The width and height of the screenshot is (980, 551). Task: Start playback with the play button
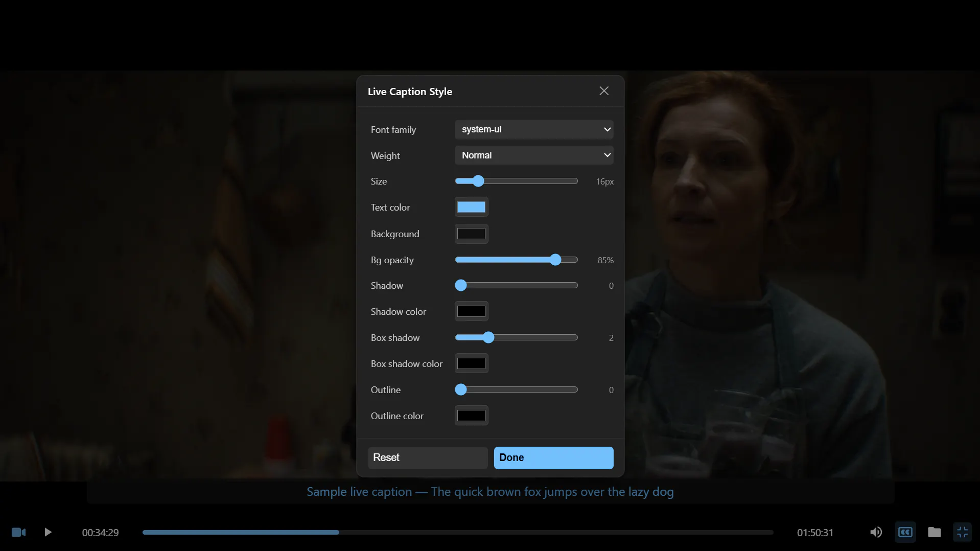pos(48,532)
